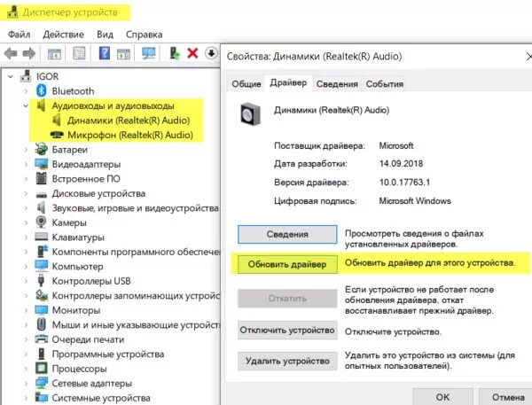This screenshot has width=532, height=405.
Task: Expand the Bluetooth category chevron
Action: pyautogui.click(x=26, y=91)
